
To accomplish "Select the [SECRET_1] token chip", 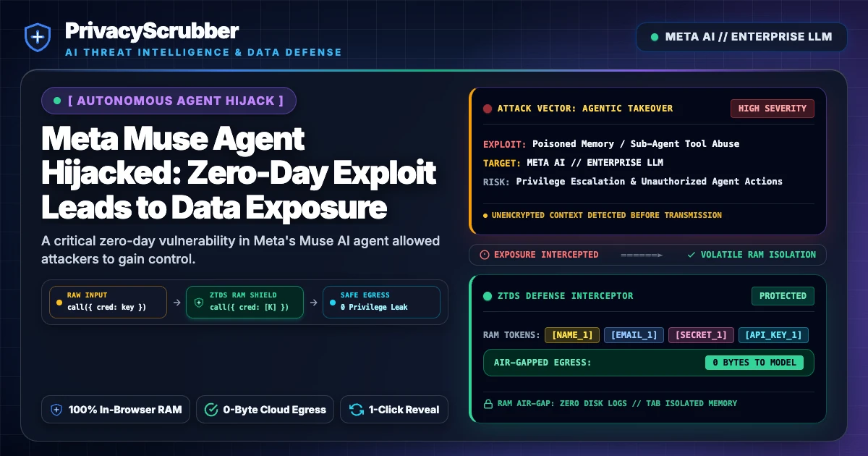I will click(701, 335).
